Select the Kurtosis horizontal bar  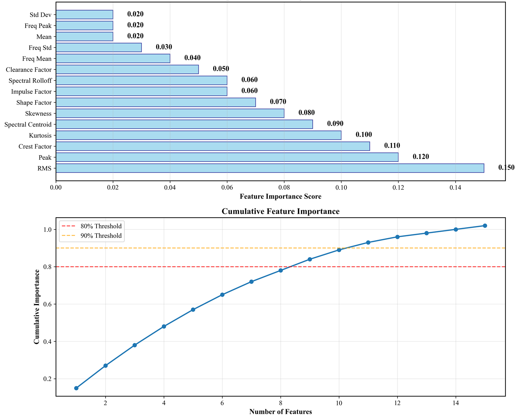point(199,135)
